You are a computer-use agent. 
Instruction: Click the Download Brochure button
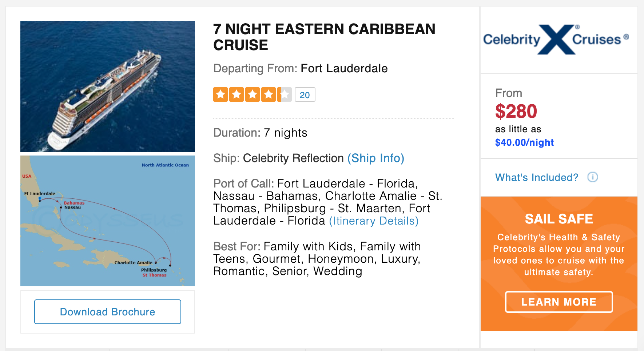coord(107,311)
